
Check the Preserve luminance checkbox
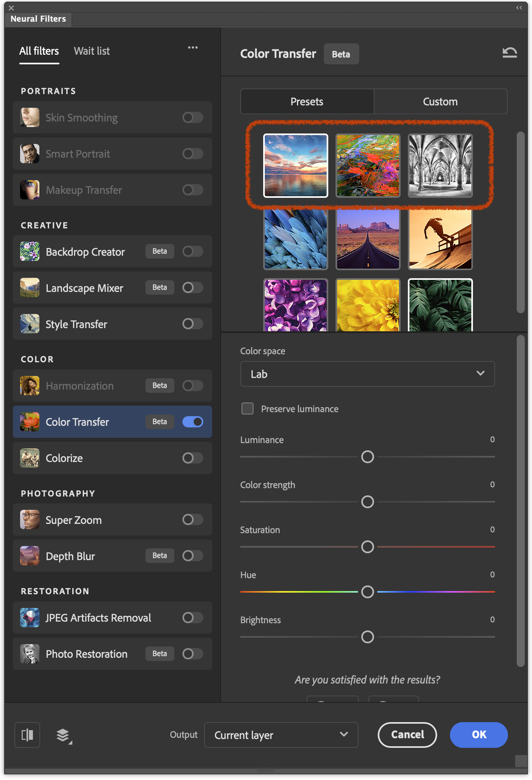[x=248, y=408]
